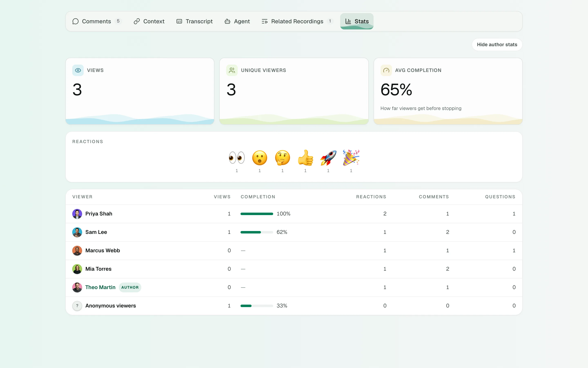The width and height of the screenshot is (588, 368).
Task: Click the surprised face emoji reaction
Action: tap(259, 158)
